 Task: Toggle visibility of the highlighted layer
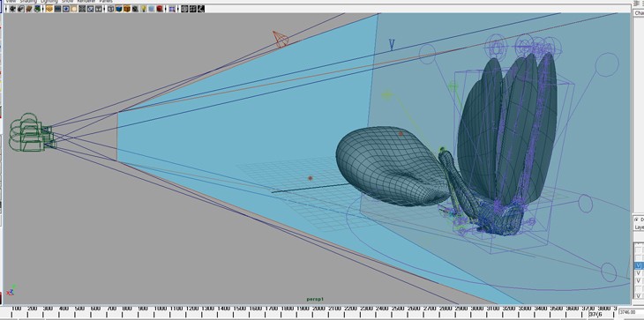pyautogui.click(x=638, y=265)
